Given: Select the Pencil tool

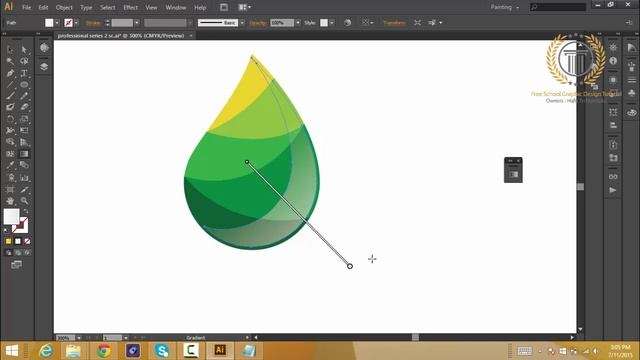Looking at the screenshot, I should pos(24,96).
